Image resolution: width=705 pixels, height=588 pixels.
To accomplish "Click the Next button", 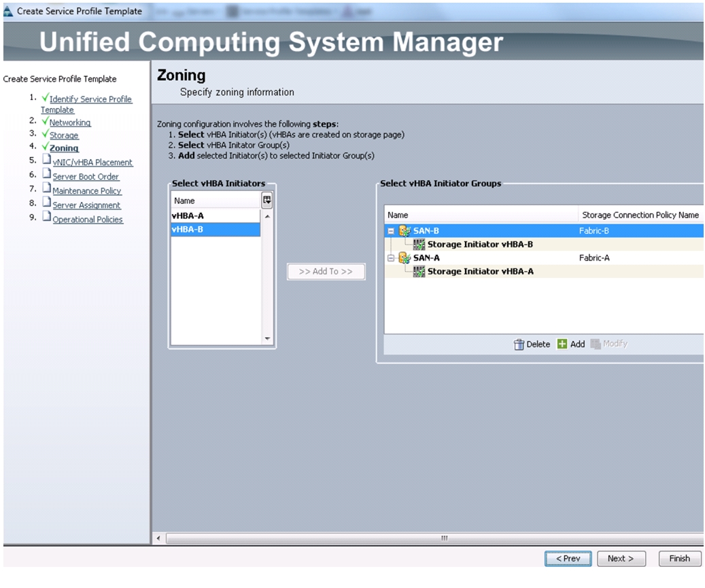I will coord(621,558).
